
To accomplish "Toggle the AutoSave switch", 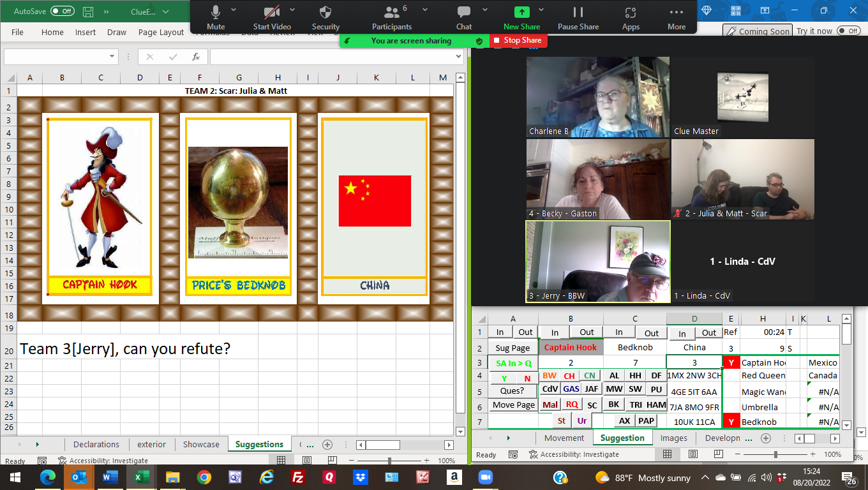I will 62,11.
